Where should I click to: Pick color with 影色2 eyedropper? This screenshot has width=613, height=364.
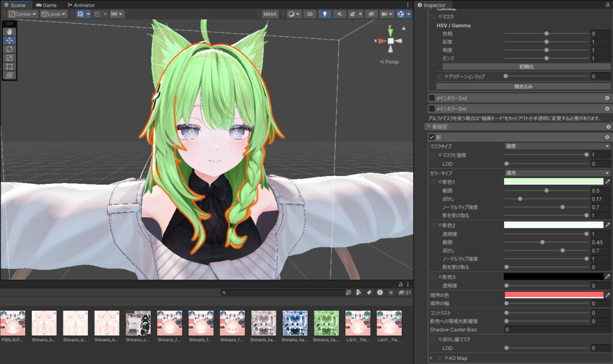[x=608, y=225]
